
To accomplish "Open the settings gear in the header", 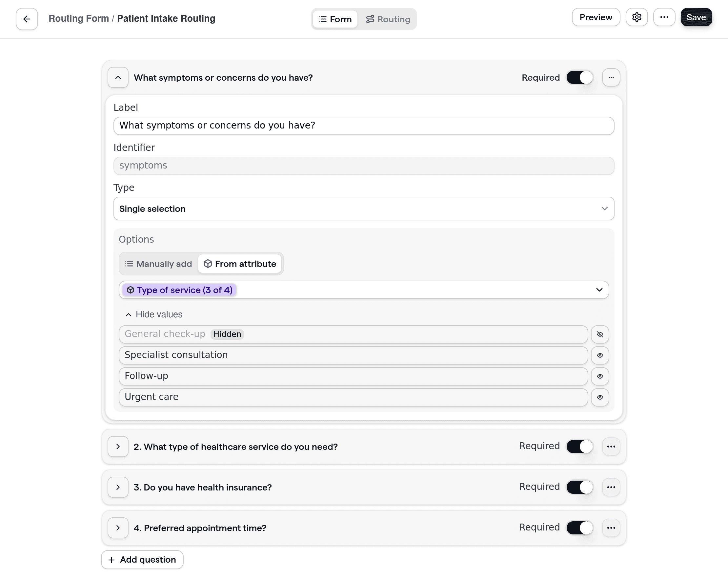I will 637,17.
